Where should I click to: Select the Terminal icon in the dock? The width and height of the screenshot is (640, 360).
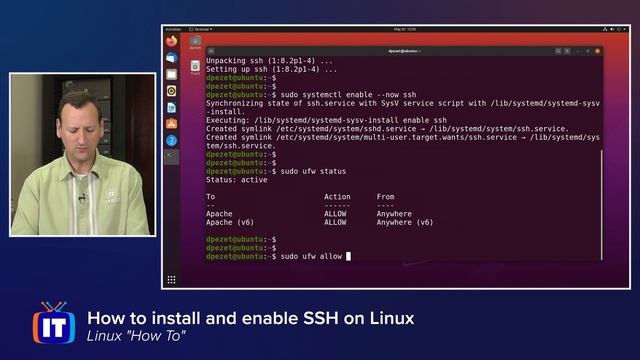click(x=171, y=157)
